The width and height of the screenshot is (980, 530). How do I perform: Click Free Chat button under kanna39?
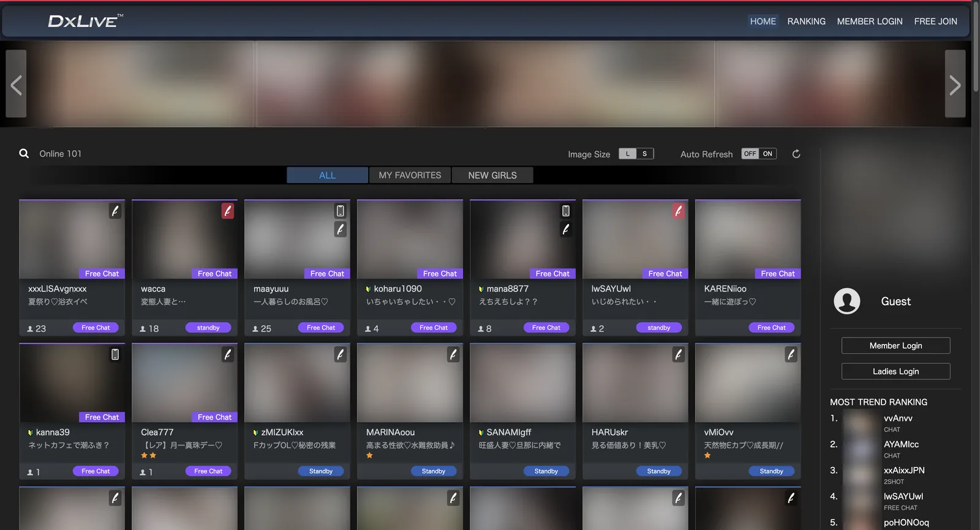tap(96, 471)
